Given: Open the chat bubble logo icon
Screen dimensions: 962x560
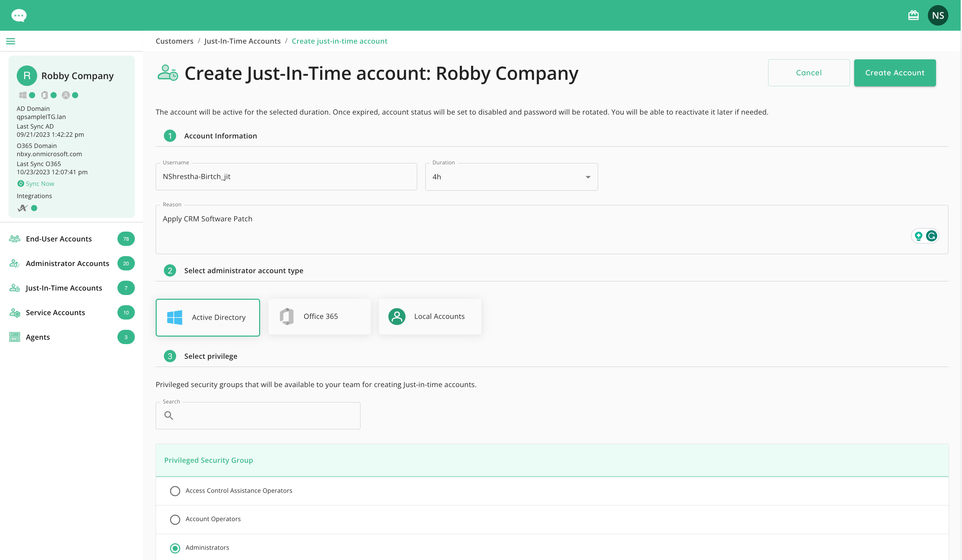Looking at the screenshot, I should click(19, 15).
